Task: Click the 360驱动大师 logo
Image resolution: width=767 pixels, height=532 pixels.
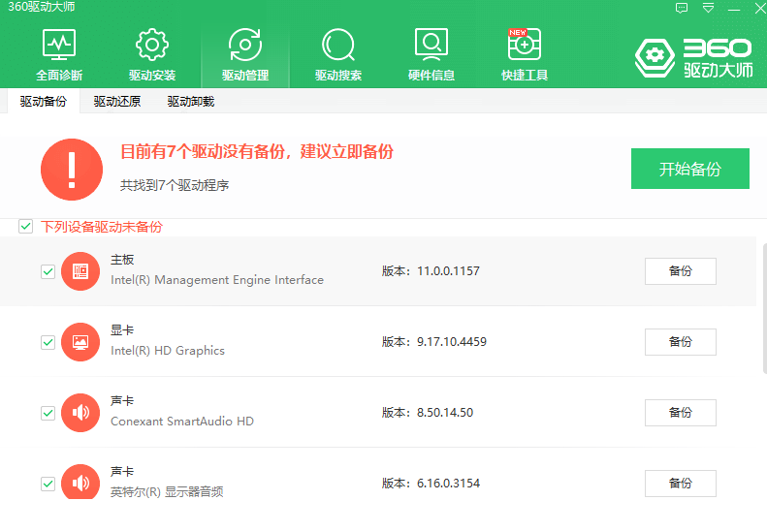Action: pos(692,57)
